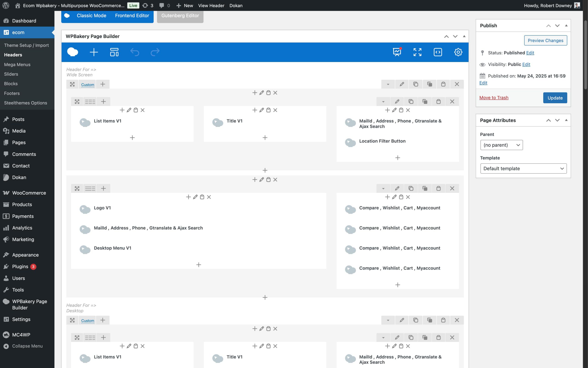Move WPBakery Page Builder panel down
This screenshot has width=588, height=368.
point(455,36)
